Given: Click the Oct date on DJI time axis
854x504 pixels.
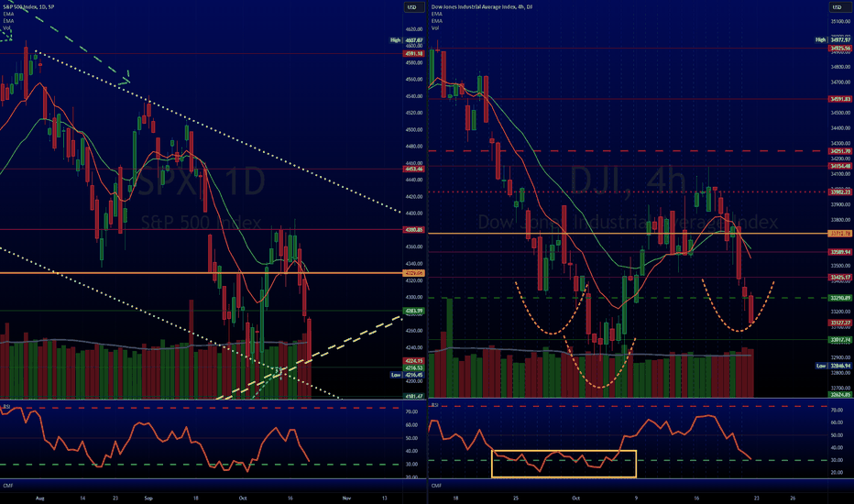Looking at the screenshot, I should (575, 498).
